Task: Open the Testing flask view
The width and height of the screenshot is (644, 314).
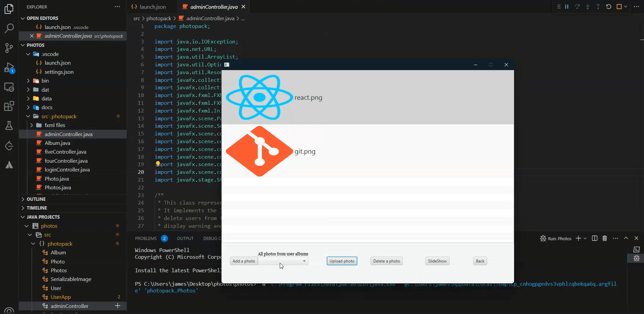Action: click(x=9, y=126)
